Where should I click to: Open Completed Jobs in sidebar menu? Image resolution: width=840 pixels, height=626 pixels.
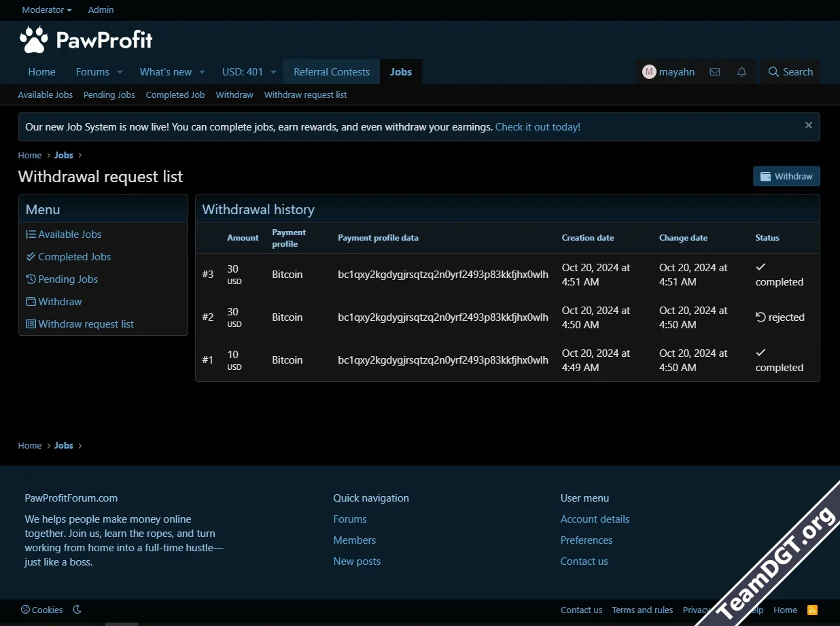[74, 257]
